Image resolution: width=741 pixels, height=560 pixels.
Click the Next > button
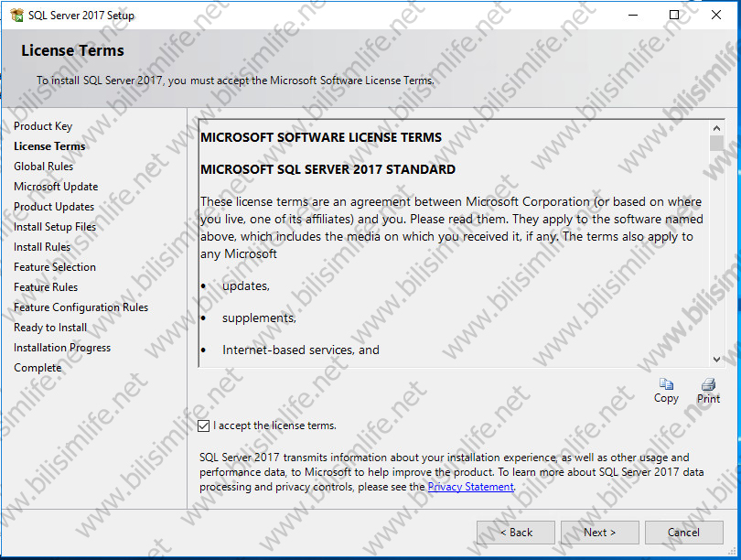point(600,533)
